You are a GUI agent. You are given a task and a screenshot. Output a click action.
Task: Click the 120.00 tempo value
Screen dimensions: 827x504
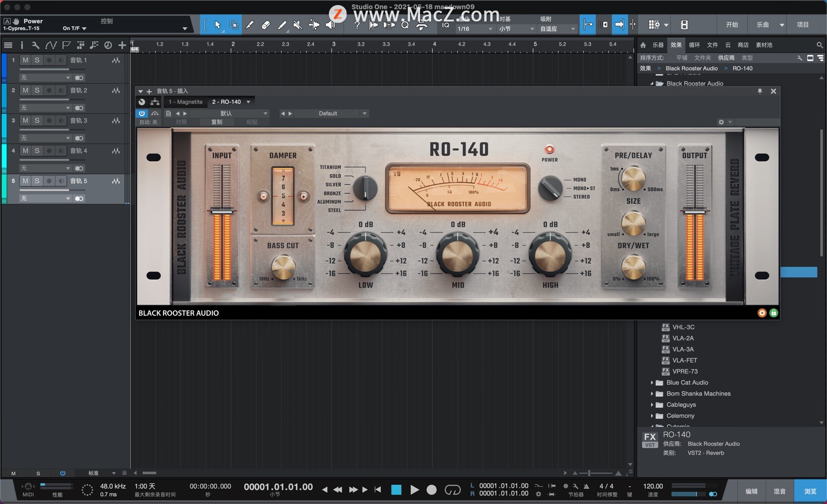pos(653,486)
